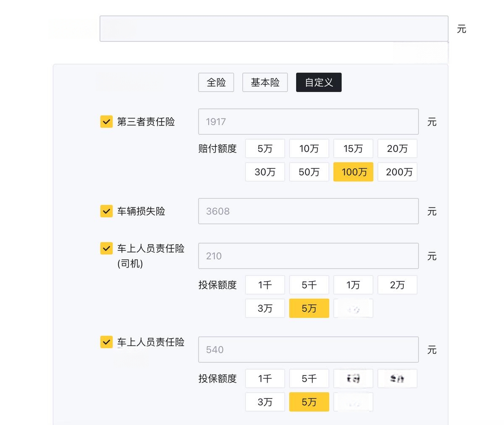Viewport: 504px width, 425px height.
Task: Choose 200万 赔付额度 option
Action: point(397,172)
